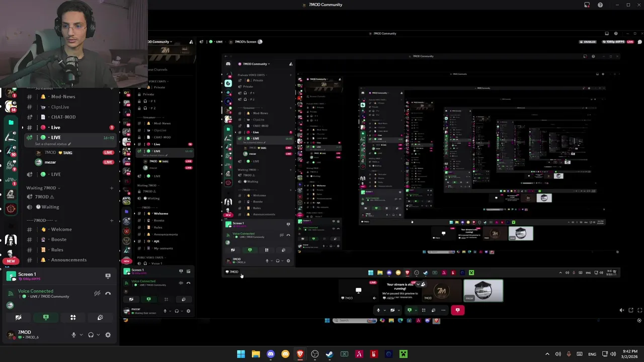Mute the stream audio in the viewer
This screenshot has height=362, width=644.
[x=621, y=311]
